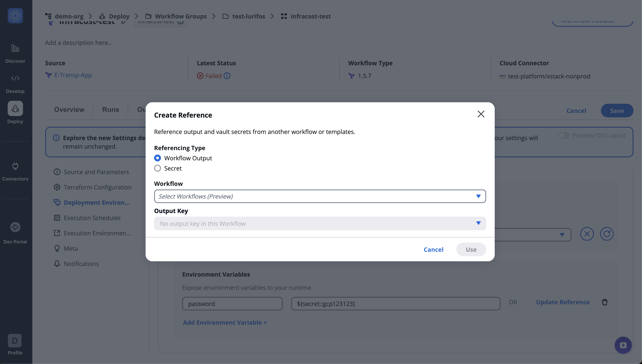Screen dimensions: 642x364
Task: Select the Secret radio button
Action: [158, 168]
